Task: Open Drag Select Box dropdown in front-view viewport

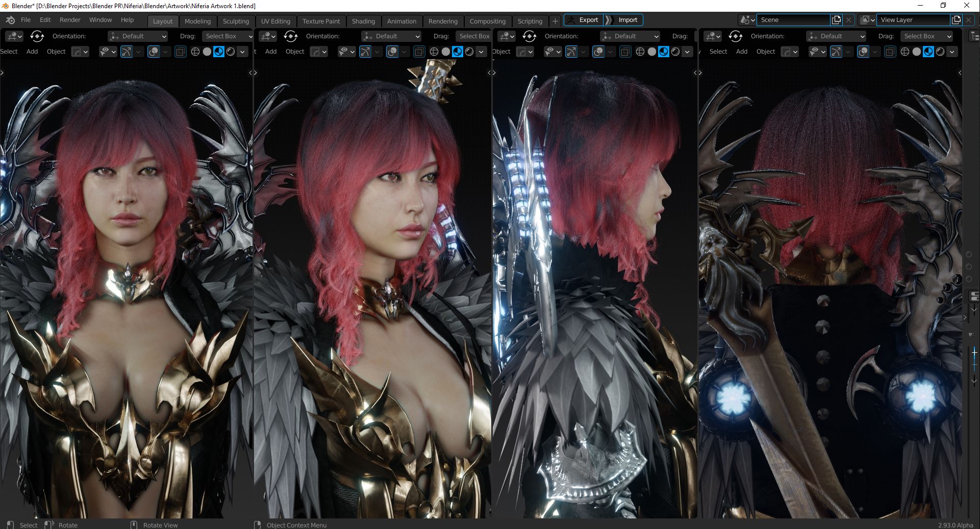Action: point(227,36)
